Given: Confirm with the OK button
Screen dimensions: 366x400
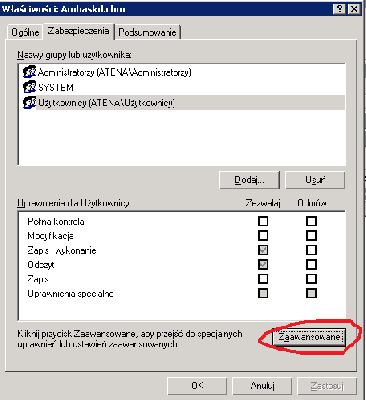Looking at the screenshot, I should pos(197,386).
